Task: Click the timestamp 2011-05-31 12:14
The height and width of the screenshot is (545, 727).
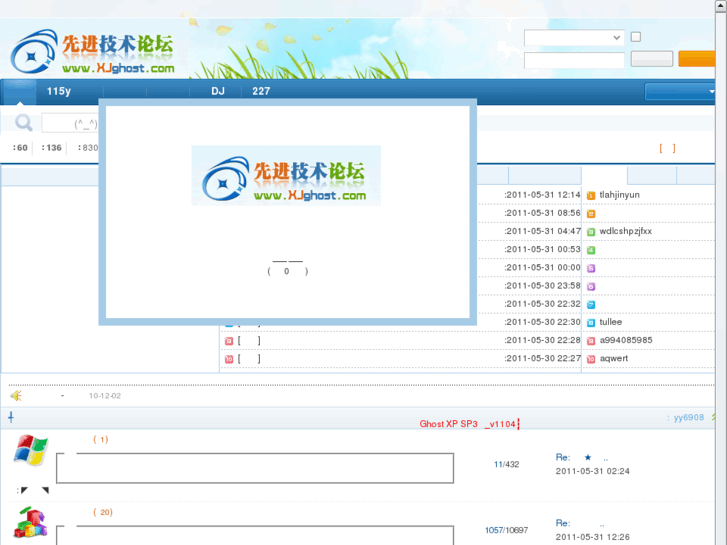Action: [543, 195]
